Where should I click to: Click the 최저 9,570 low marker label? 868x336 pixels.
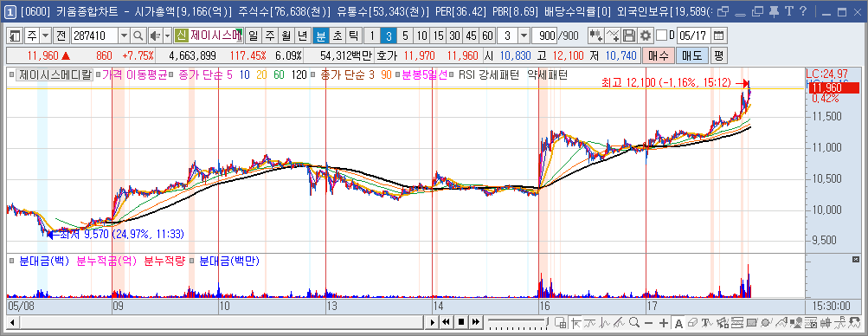121,235
